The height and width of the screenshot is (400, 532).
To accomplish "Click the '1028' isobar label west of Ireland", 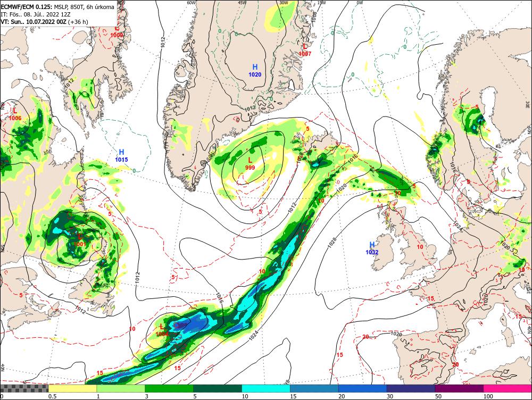I will 332,243.
